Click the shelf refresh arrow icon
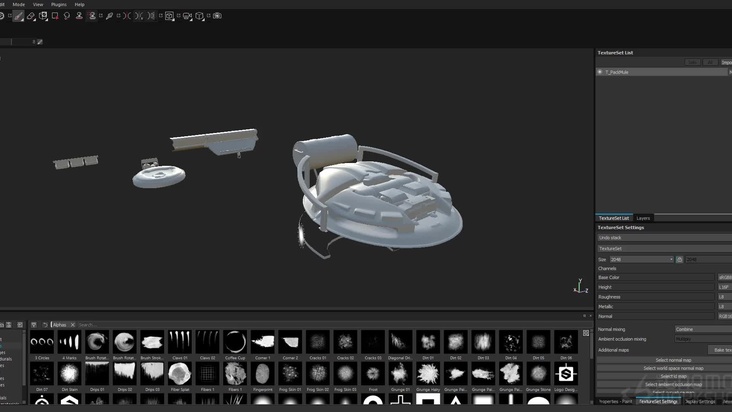 (x=45, y=325)
